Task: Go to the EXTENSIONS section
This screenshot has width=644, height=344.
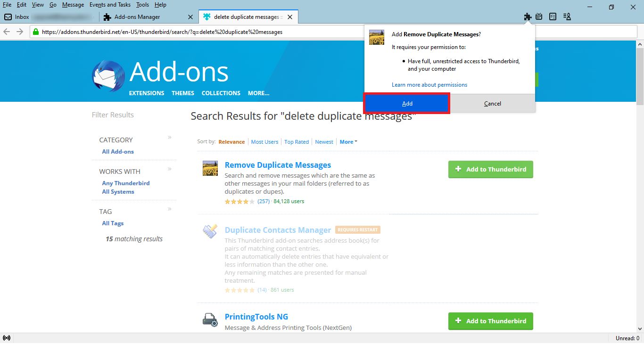Action: tap(147, 93)
